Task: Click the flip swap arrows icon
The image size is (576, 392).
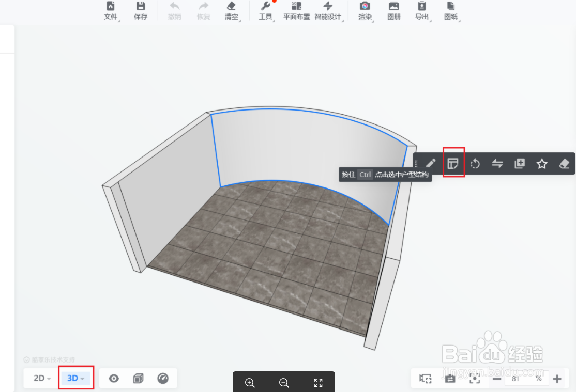Action: pyautogui.click(x=497, y=164)
